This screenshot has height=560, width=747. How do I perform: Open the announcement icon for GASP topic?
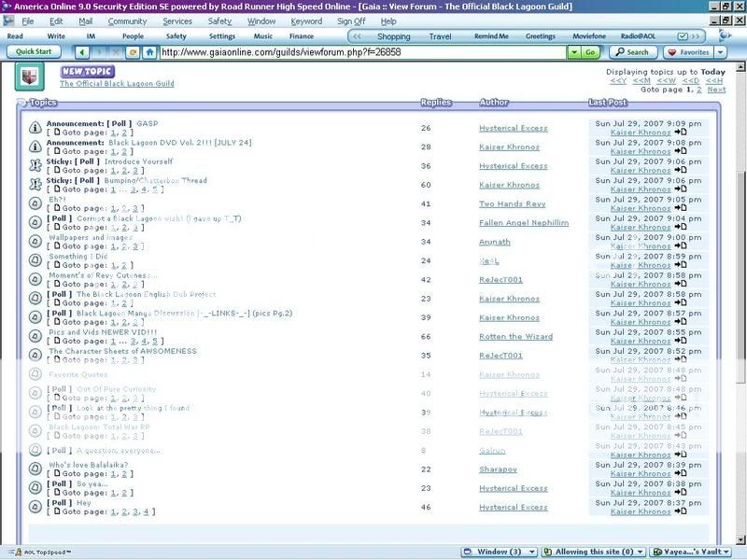(x=35, y=128)
